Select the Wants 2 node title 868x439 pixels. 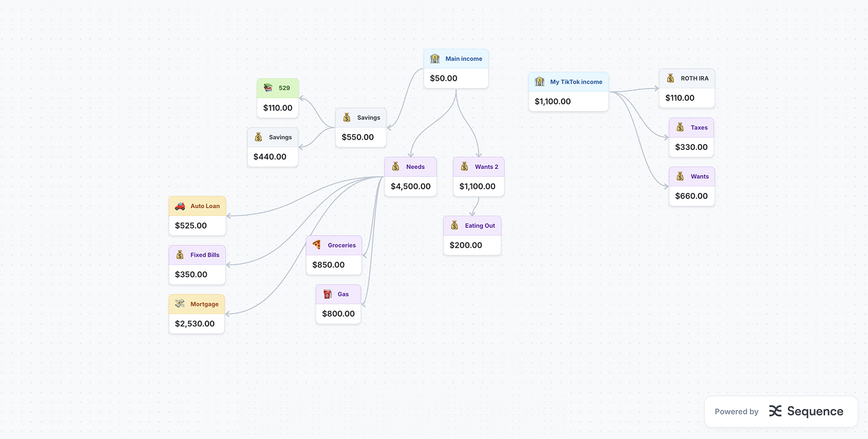486,167
